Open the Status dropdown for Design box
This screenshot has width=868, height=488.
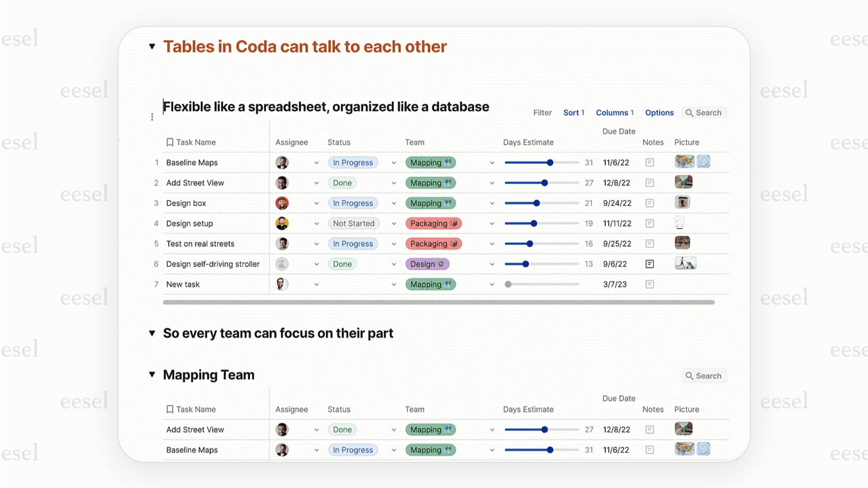(x=394, y=203)
